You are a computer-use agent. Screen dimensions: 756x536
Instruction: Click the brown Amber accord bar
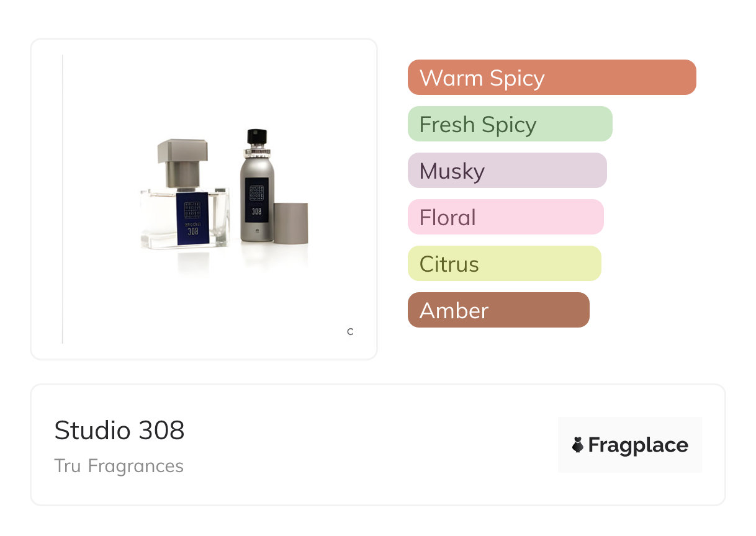(x=498, y=310)
